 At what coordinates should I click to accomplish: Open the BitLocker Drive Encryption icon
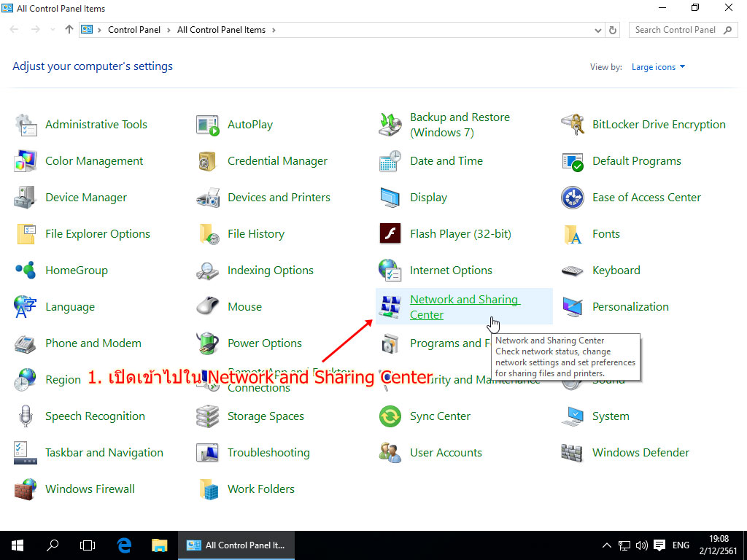573,125
